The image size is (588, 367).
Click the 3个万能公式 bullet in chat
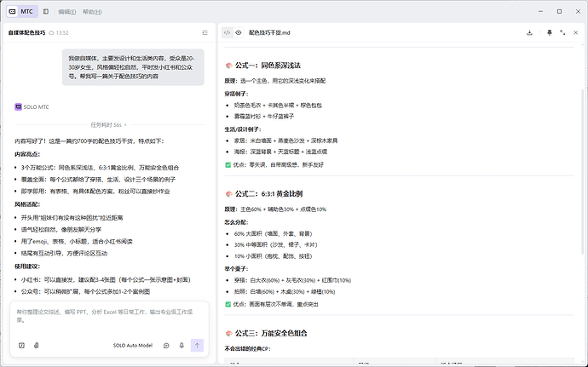coord(100,168)
